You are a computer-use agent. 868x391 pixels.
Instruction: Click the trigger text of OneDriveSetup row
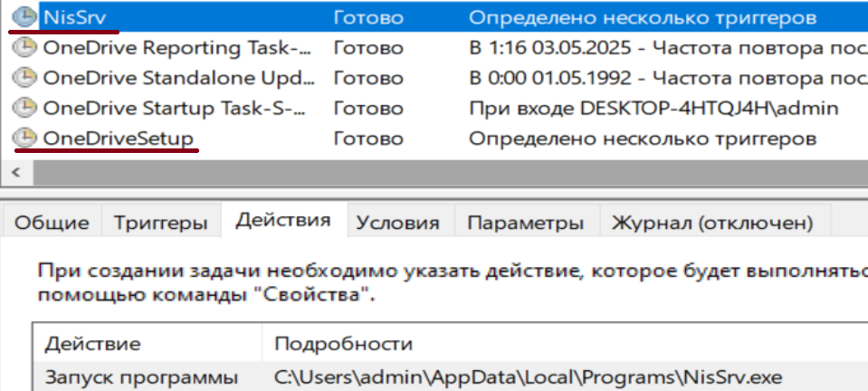coord(643,138)
